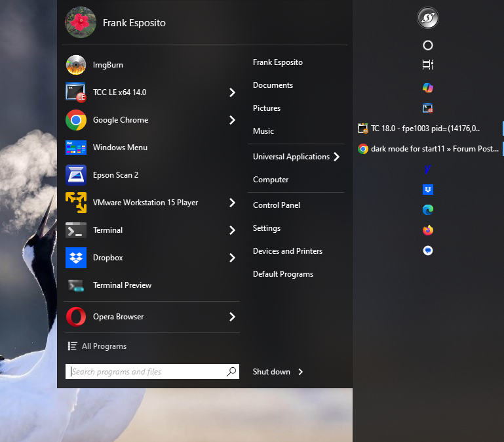504x442 pixels.
Task: Click the TCC LE taskbar icon
Action: coord(428,108)
